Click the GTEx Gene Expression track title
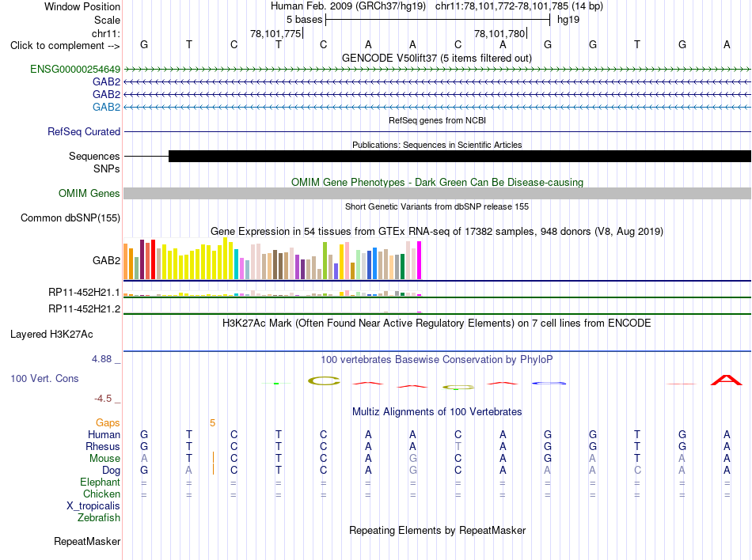Image resolution: width=752 pixels, height=560 pixels. pos(436,232)
